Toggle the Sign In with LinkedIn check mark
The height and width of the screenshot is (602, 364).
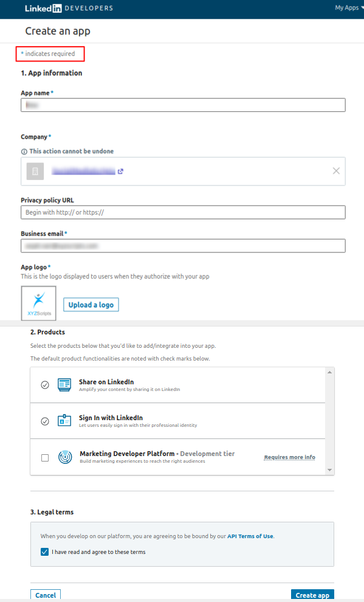45,421
